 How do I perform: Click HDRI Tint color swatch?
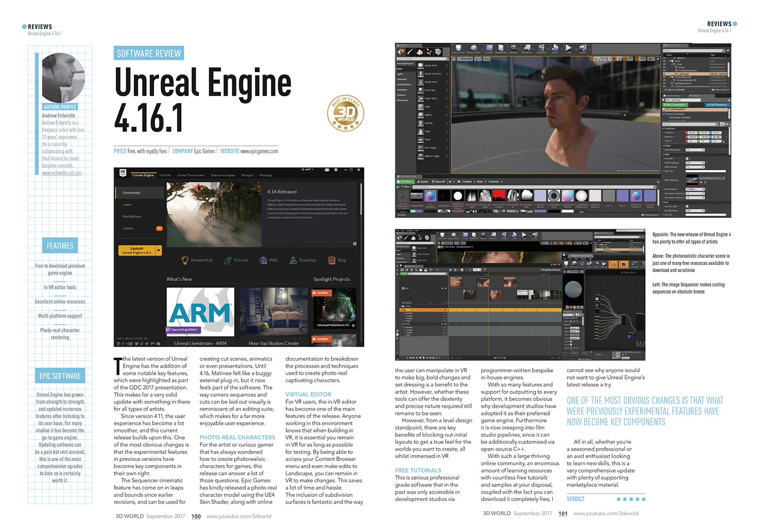pyautogui.click(x=706, y=171)
